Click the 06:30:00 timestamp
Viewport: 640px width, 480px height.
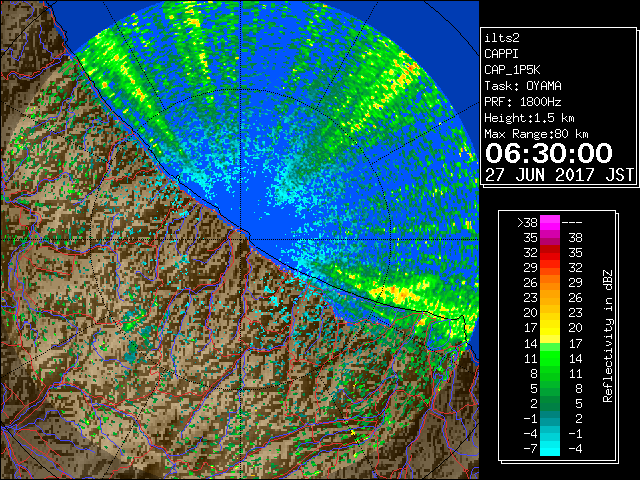click(x=549, y=153)
